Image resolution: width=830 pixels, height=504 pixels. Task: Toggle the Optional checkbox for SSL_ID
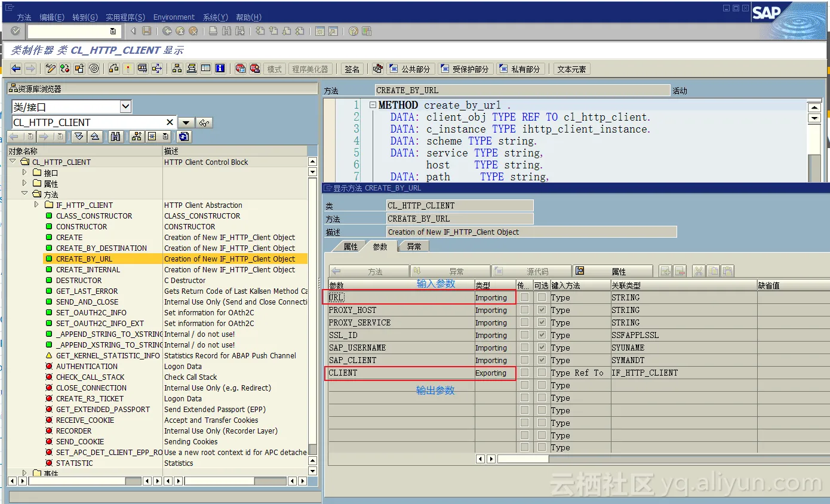pyautogui.click(x=542, y=335)
